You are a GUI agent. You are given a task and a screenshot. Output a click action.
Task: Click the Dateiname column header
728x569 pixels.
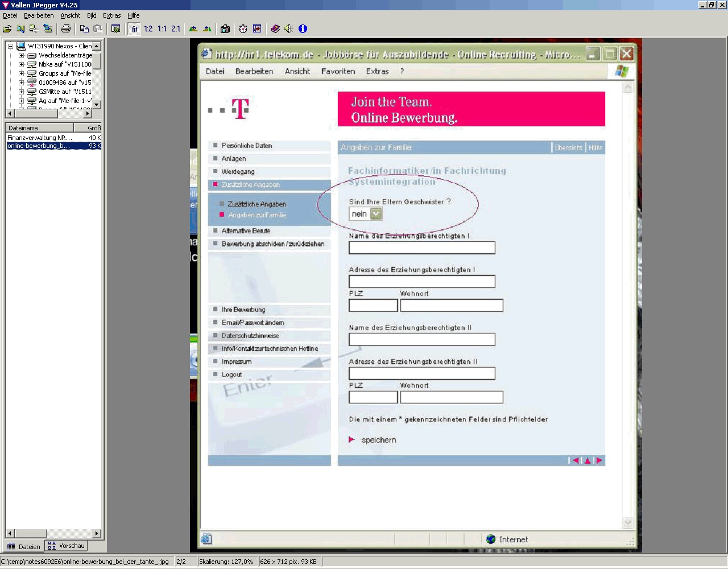pyautogui.click(x=39, y=128)
